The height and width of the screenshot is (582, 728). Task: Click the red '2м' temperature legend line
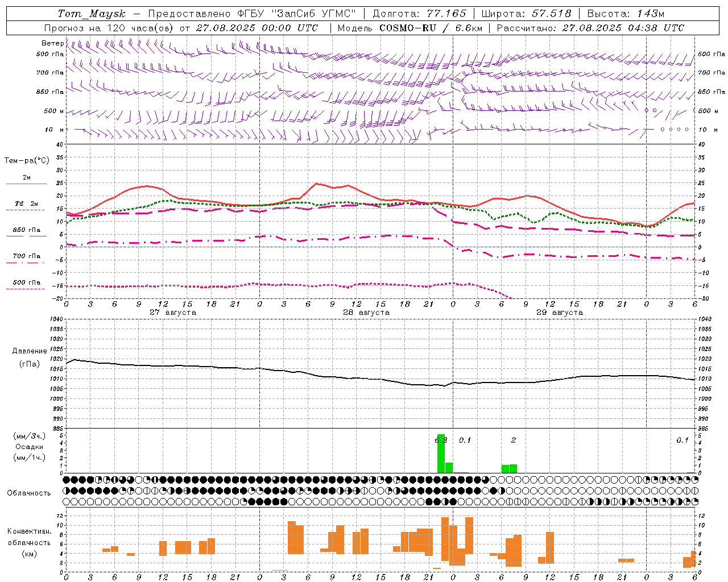click(26, 184)
